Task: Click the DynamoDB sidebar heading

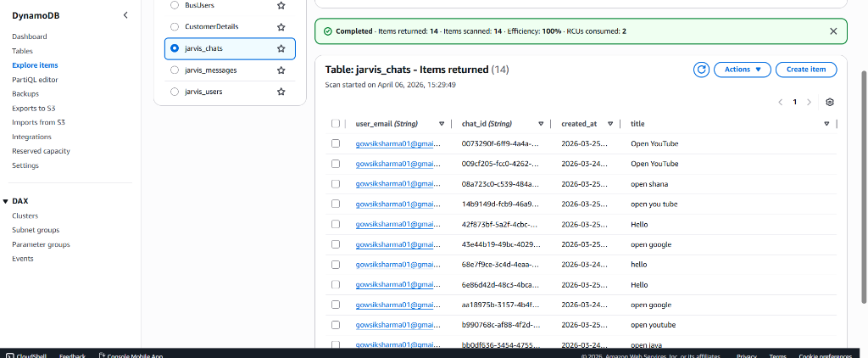Action: (x=36, y=15)
